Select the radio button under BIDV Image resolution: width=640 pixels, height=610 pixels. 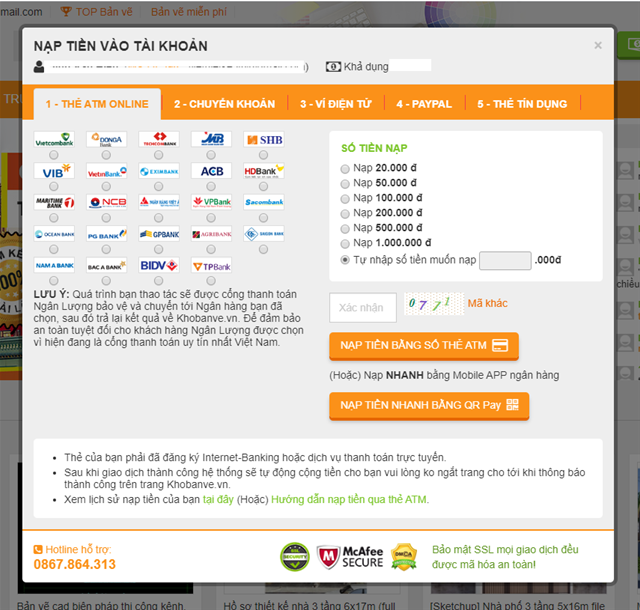(158, 281)
